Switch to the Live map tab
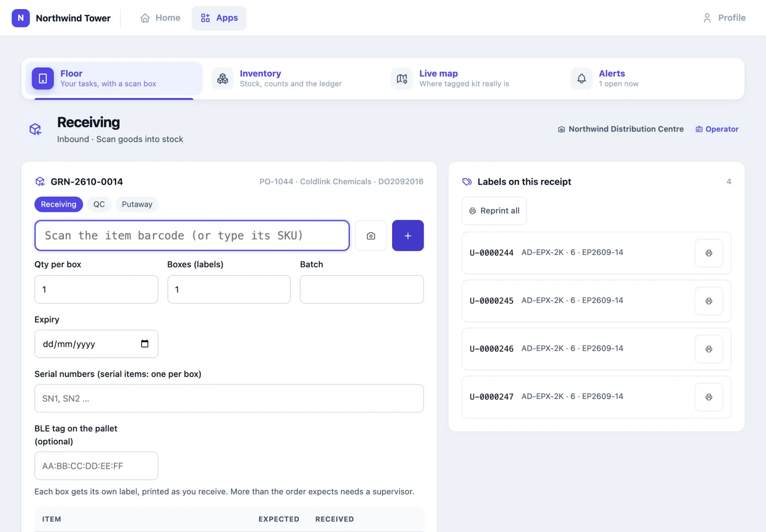This screenshot has width=766, height=532. pos(473,78)
